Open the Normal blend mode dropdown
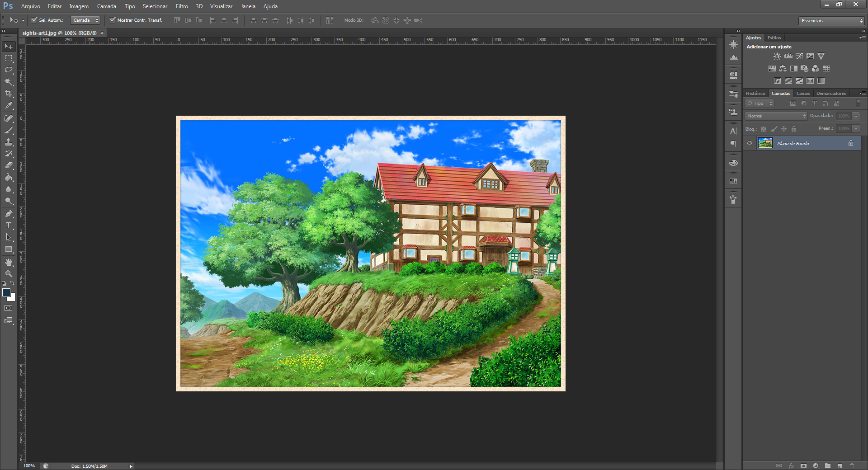Viewport: 868px width, 470px height. (776, 116)
